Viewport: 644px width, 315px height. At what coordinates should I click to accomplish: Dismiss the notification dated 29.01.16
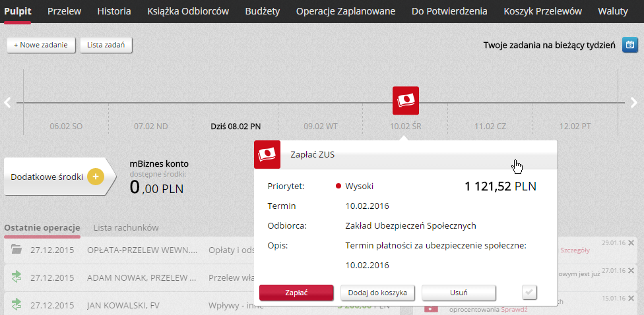pyautogui.click(x=631, y=243)
